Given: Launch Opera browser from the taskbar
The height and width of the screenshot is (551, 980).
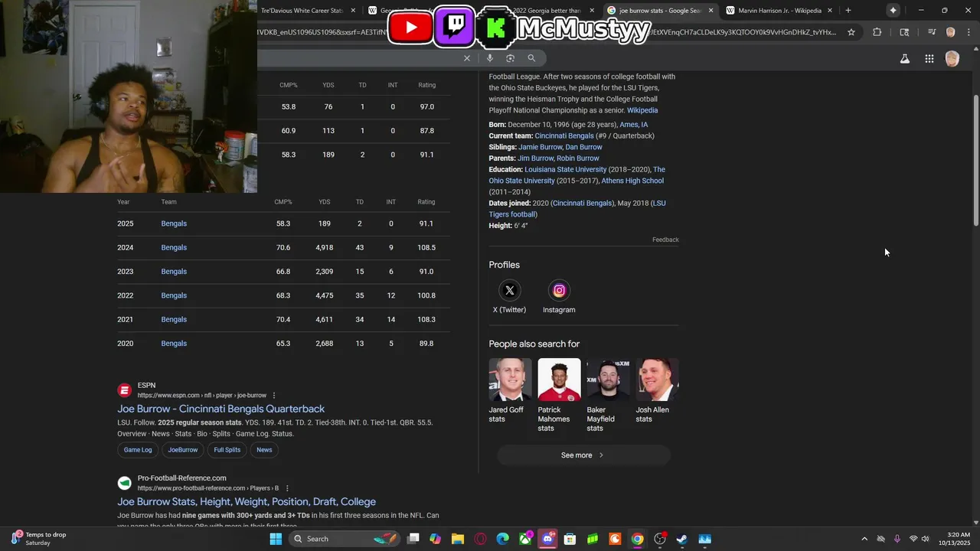Looking at the screenshot, I should click(x=480, y=539).
